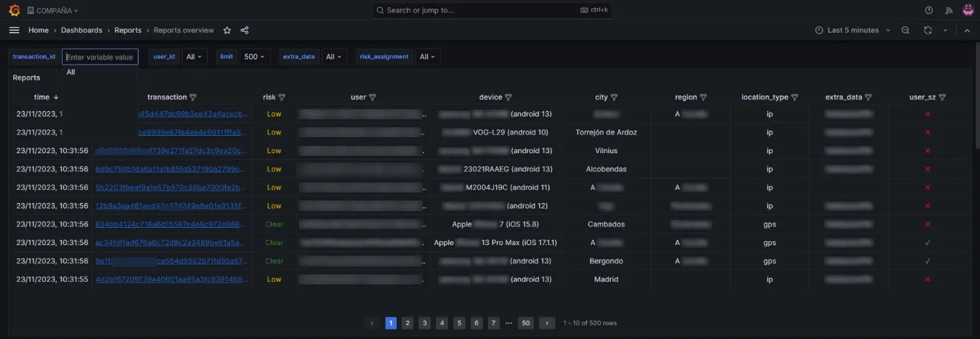Filter the risk column
The width and height of the screenshot is (980, 339).
pos(282,97)
